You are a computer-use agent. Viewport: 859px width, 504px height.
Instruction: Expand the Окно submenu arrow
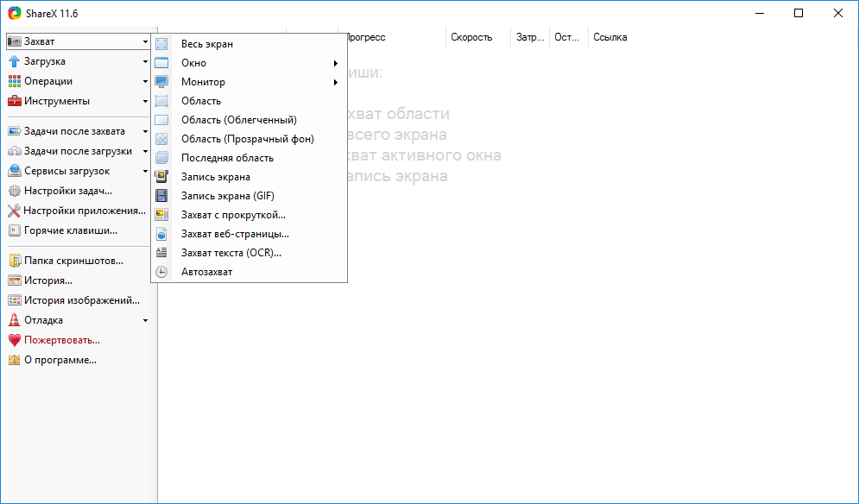click(336, 64)
